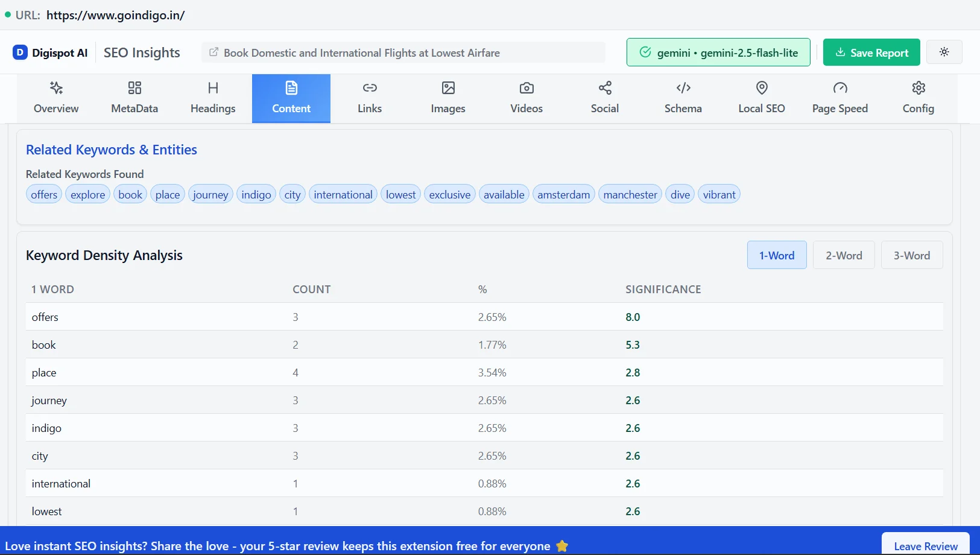Check the Page Speed report

pos(839,97)
